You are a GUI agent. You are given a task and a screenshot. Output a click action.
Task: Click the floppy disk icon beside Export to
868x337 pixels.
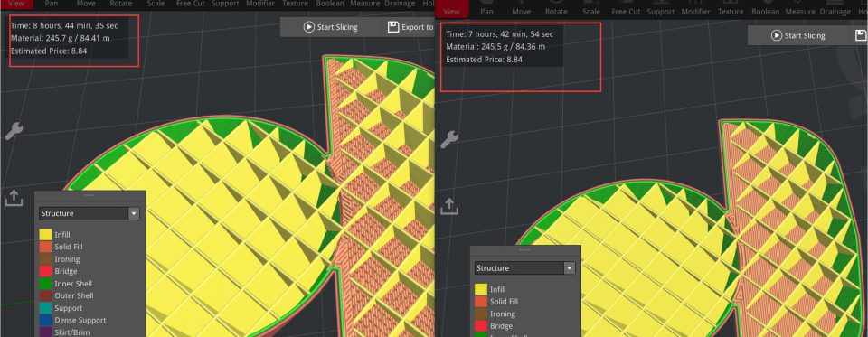tap(393, 27)
